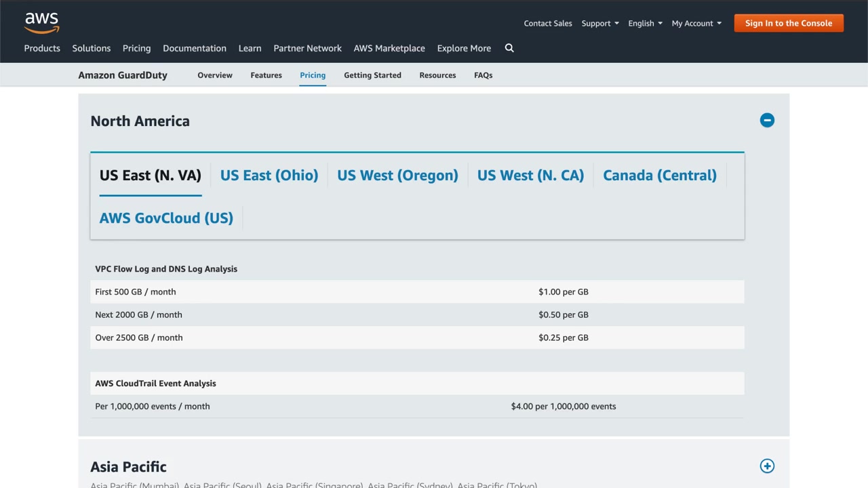Open the Documentation menu
The height and width of the screenshot is (488, 868).
[x=195, y=48]
